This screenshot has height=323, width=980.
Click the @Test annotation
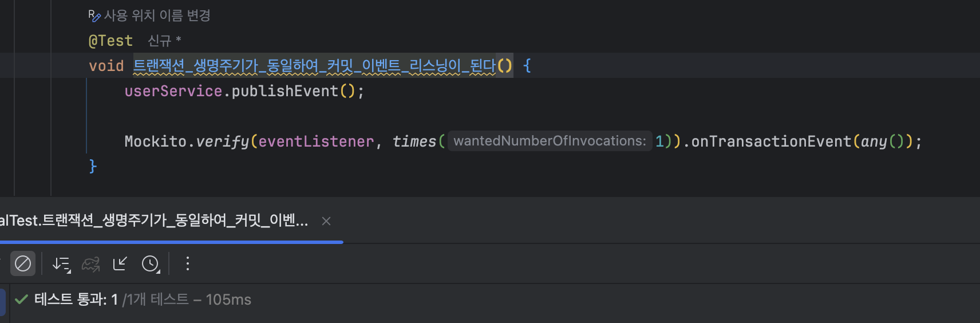(110, 41)
